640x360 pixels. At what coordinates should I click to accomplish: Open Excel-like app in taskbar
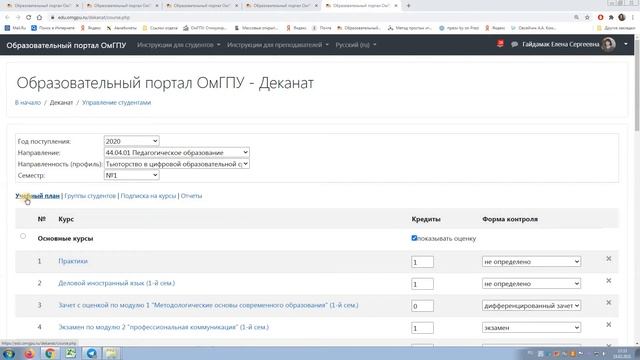pyautogui.click(x=71, y=353)
